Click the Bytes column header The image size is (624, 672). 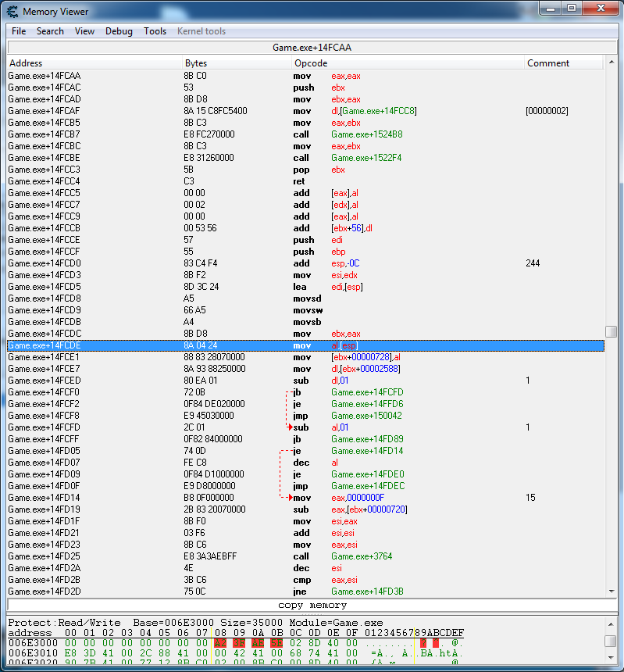(x=234, y=63)
